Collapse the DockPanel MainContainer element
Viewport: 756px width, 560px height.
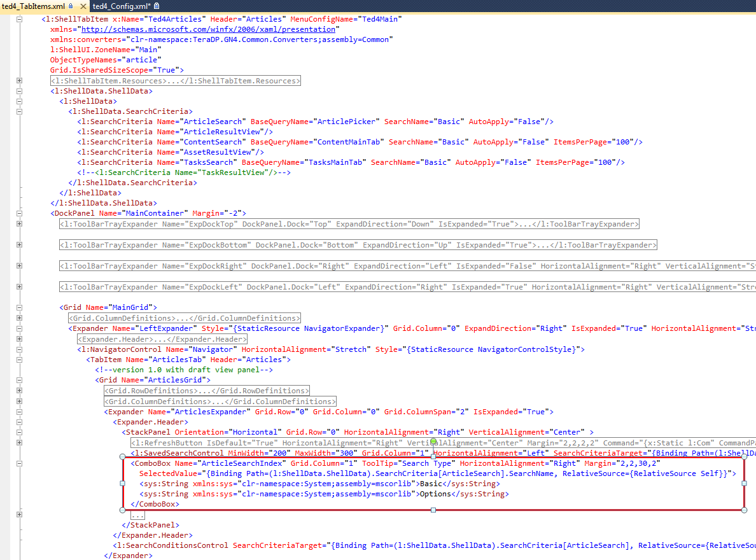[x=19, y=213]
